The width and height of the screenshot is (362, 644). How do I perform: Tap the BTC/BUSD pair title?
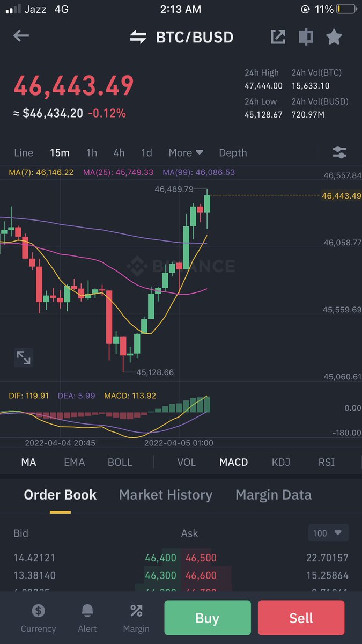[x=195, y=38]
